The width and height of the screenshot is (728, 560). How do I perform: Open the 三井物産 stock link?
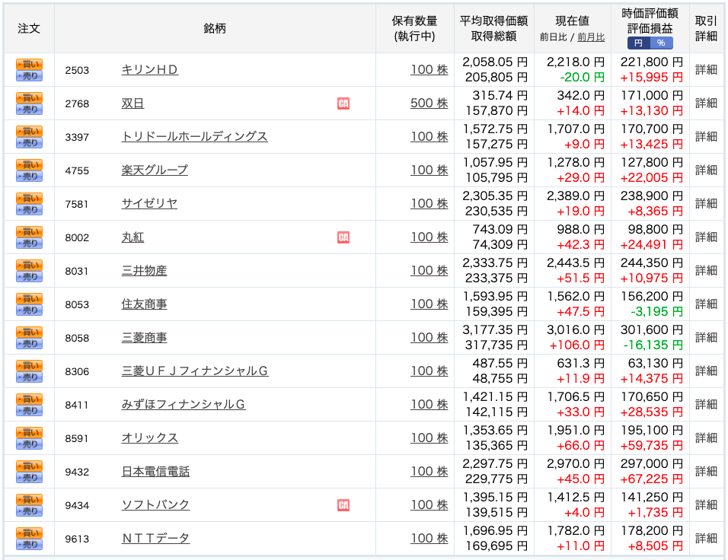(x=144, y=270)
